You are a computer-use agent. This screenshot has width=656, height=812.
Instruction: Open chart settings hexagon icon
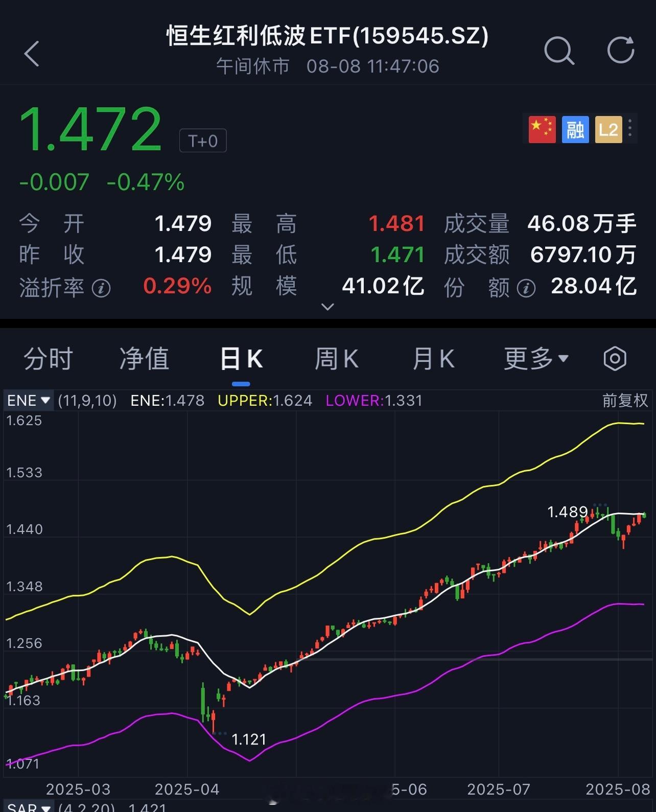coord(615,359)
